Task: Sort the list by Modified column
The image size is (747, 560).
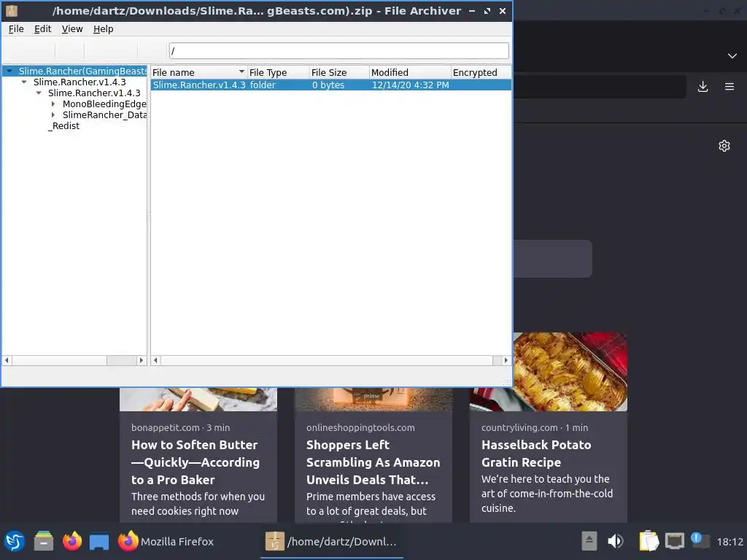Action: point(410,72)
